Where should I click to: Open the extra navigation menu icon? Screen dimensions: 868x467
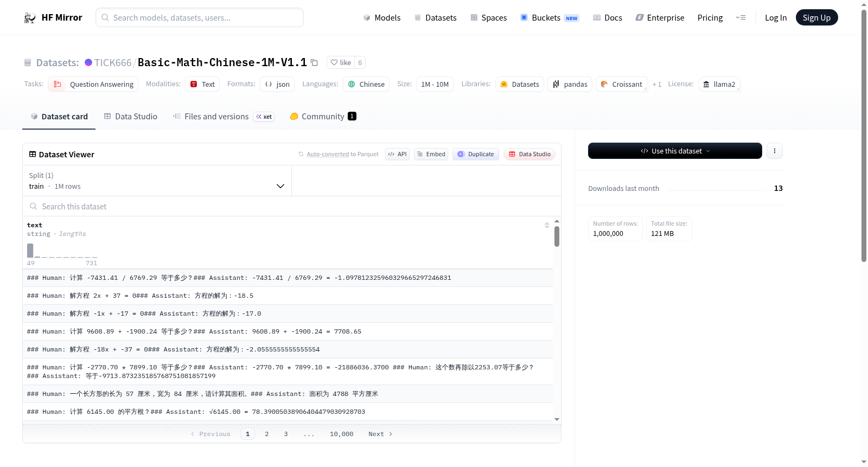pyautogui.click(x=741, y=18)
